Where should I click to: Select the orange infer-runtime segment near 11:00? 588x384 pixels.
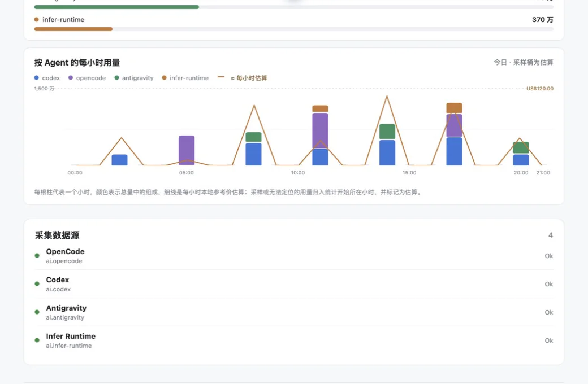pyautogui.click(x=320, y=108)
